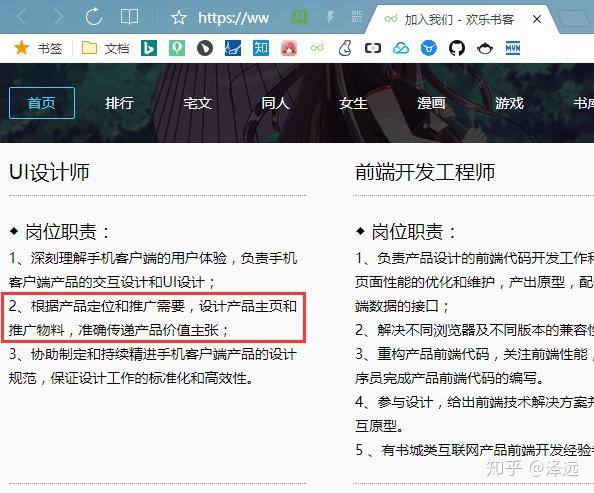Open the Bing bookmark

tap(148, 48)
